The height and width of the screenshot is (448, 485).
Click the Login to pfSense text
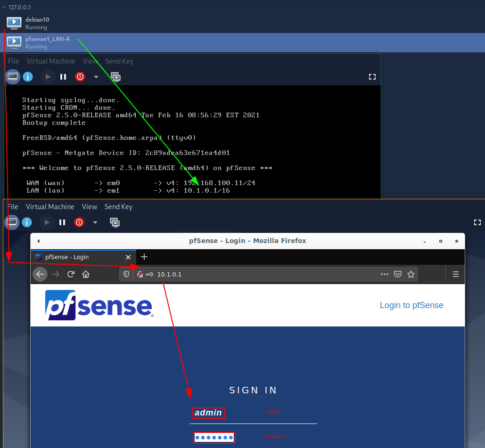click(x=411, y=305)
